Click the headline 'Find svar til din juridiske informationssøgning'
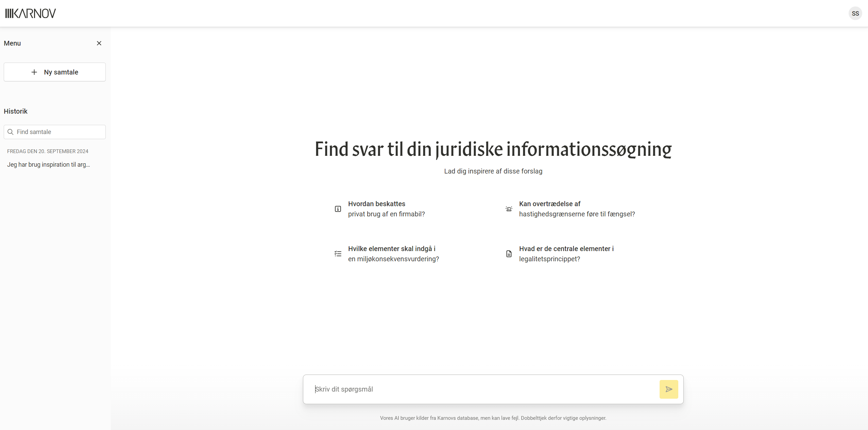 [493, 149]
